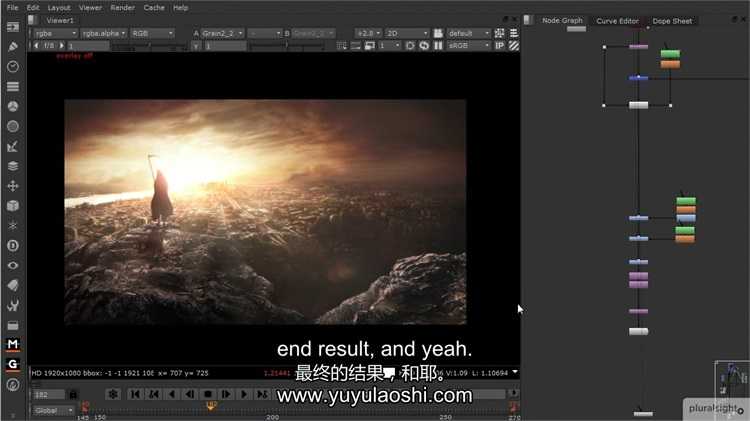
Task: Open the Time nodes clock icon
Action: tap(13, 66)
